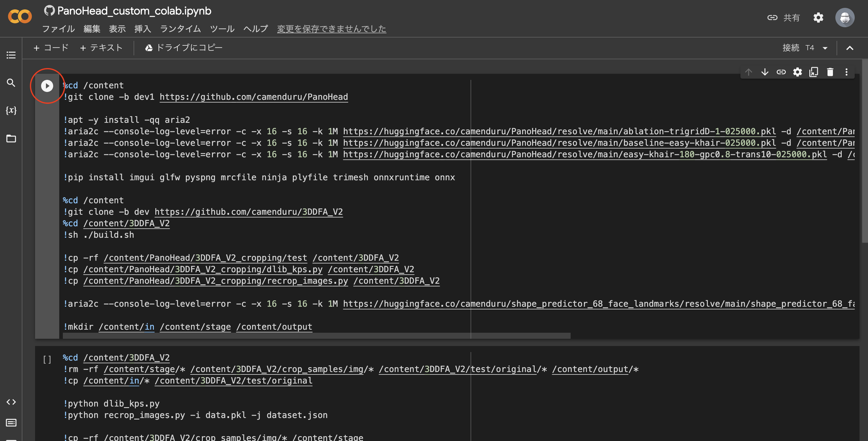Open the ランタイム menu
The width and height of the screenshot is (868, 441).
(180, 29)
